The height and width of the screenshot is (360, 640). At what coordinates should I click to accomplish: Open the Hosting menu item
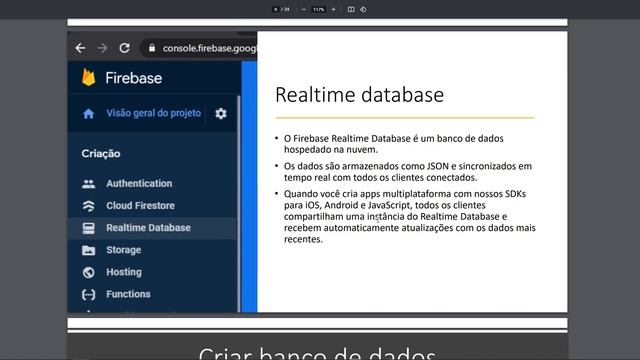(124, 272)
